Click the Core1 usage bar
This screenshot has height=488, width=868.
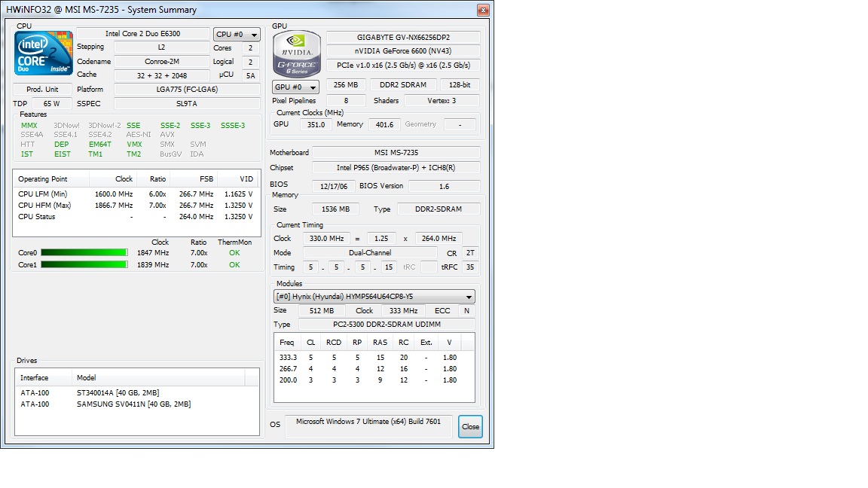point(84,265)
